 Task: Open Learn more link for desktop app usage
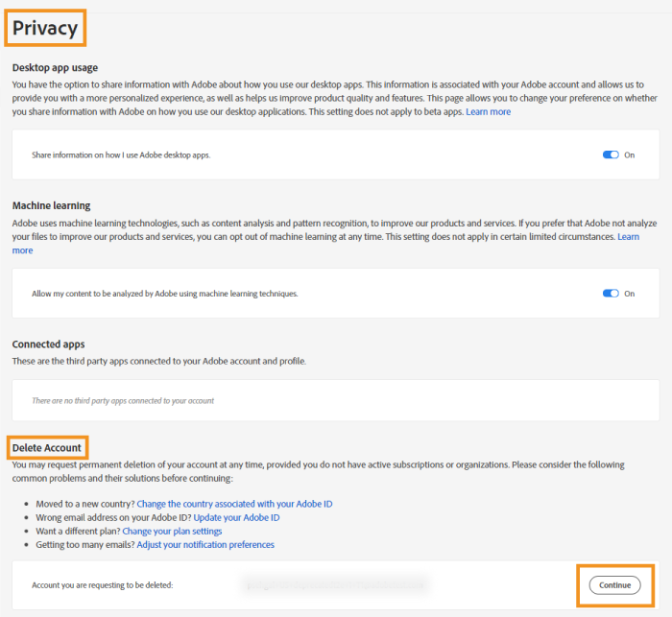(x=488, y=112)
